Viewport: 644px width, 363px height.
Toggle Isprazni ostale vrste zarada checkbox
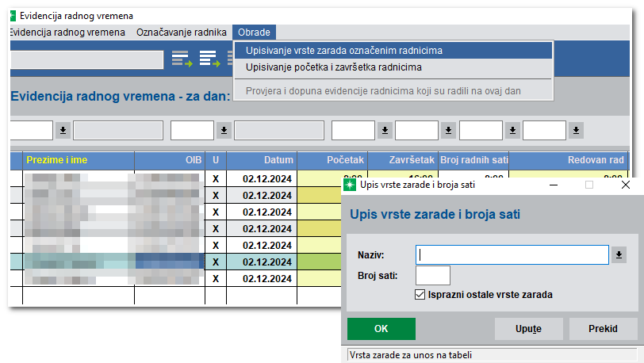(420, 295)
